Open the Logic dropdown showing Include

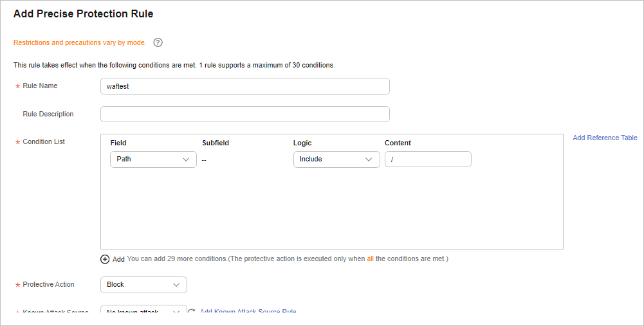click(x=336, y=159)
